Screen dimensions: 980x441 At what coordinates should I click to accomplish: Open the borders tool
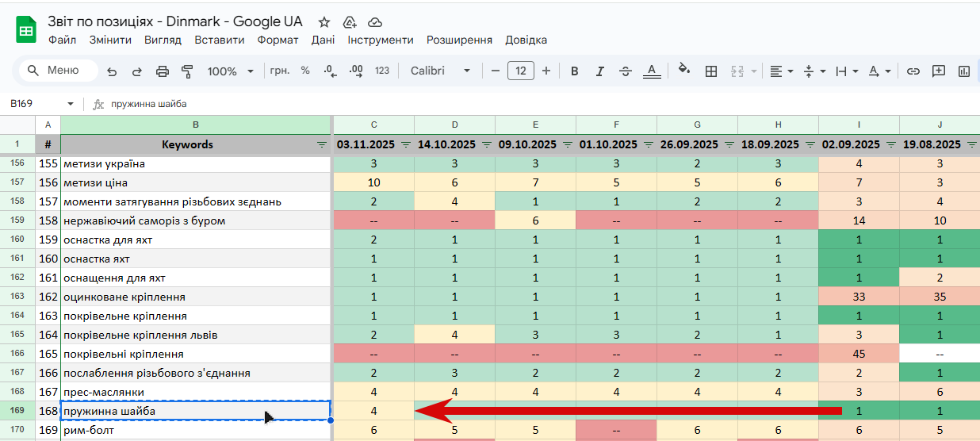tap(711, 71)
